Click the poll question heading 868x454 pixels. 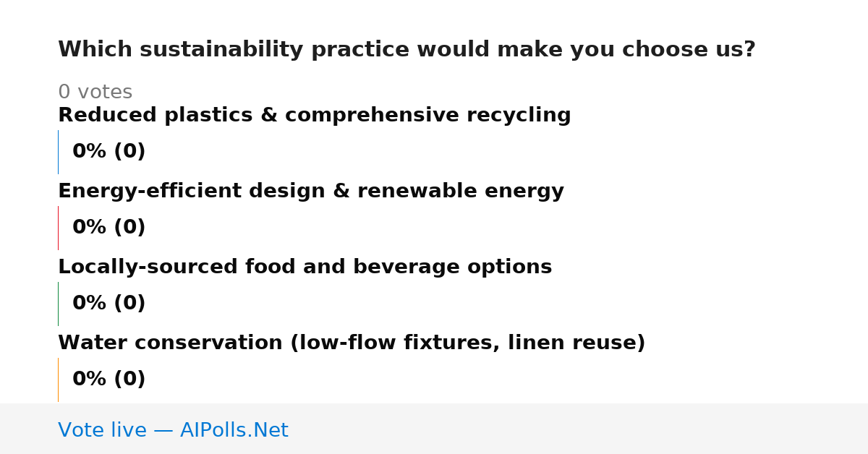[407, 50]
